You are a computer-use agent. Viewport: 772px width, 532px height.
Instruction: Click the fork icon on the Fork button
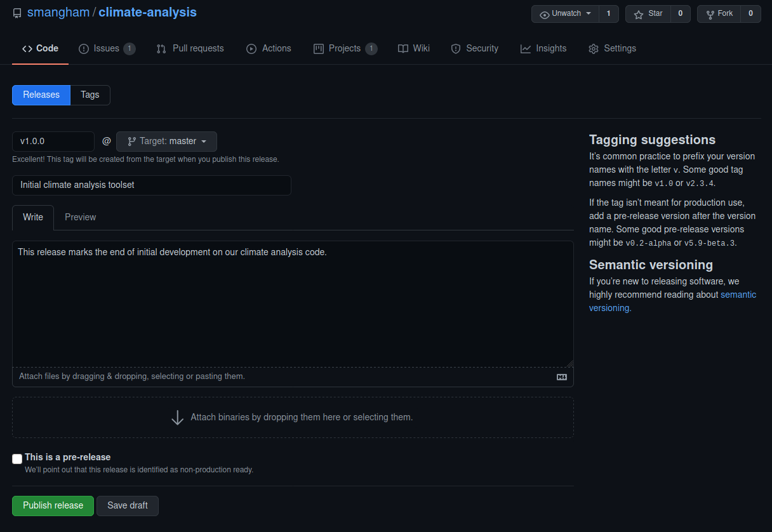710,14
